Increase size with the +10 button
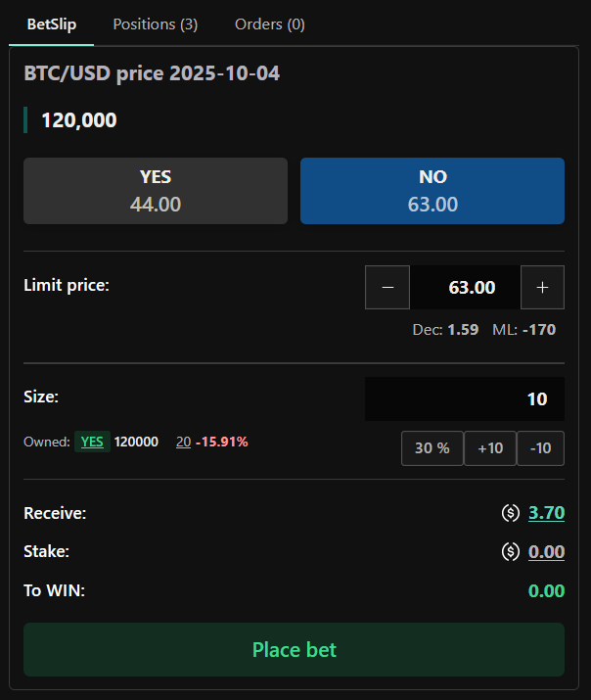591x700 pixels. (x=490, y=448)
